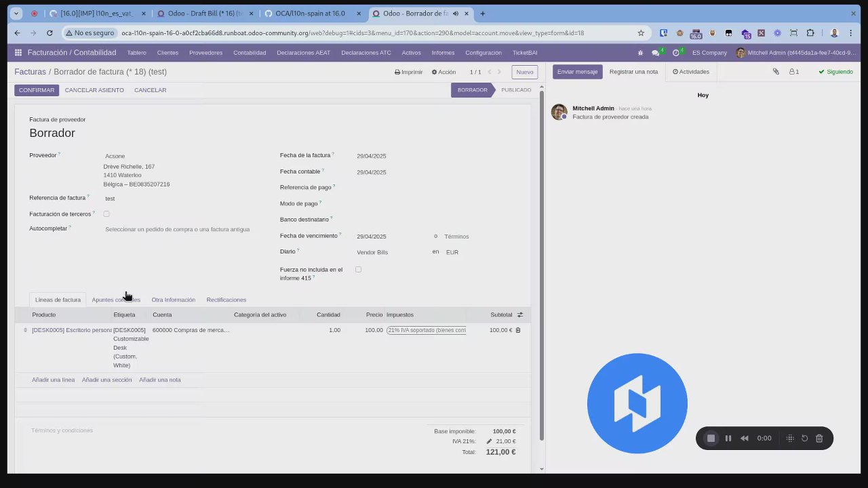Open the Clientes menu
This screenshot has width=868, height=488.
coord(167,52)
